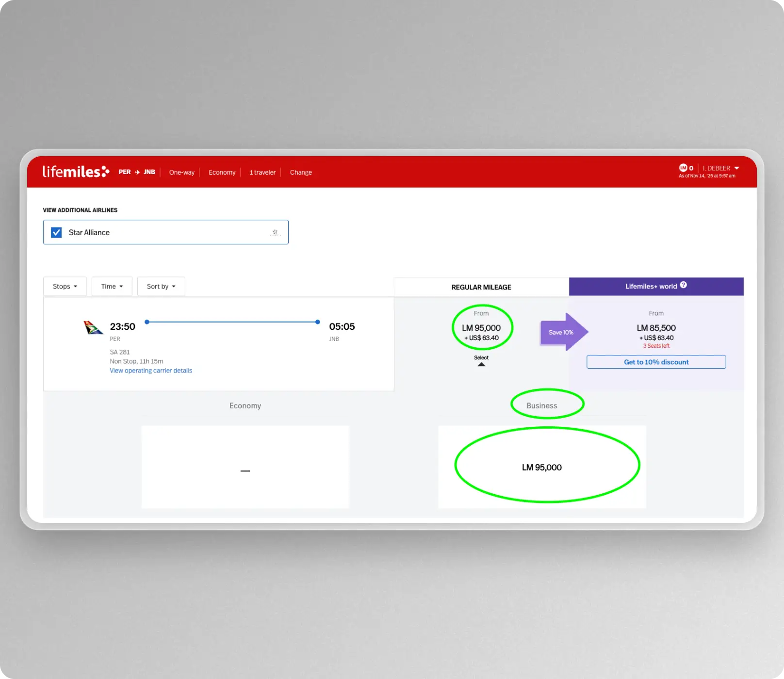This screenshot has height=679, width=784.
Task: Click the VIEW ADDITIONAL AIRLINES heading
Action: (80, 210)
